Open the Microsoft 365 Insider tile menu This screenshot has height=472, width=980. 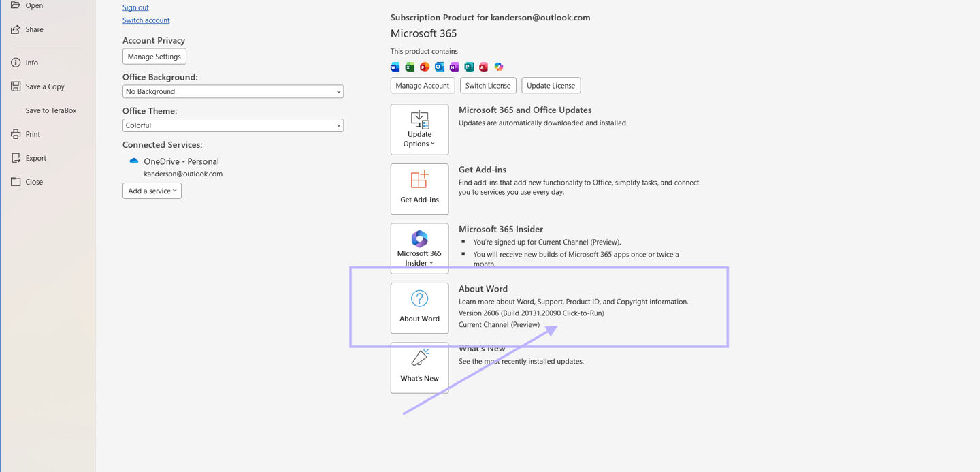tap(419, 249)
